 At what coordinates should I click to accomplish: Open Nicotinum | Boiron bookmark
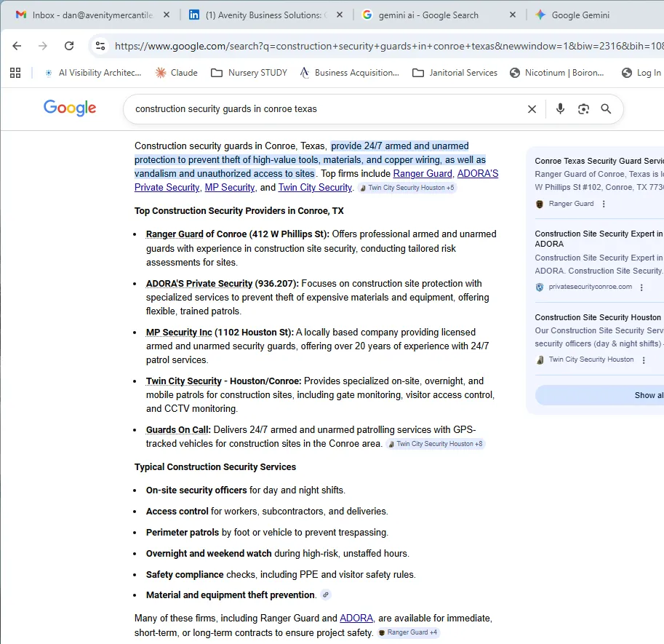click(557, 73)
